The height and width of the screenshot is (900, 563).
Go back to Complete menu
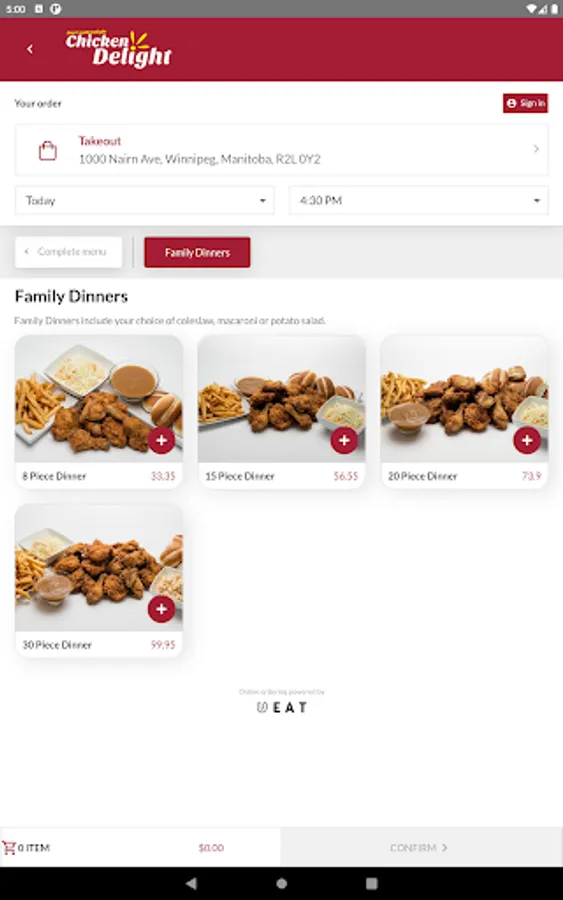[x=68, y=251]
